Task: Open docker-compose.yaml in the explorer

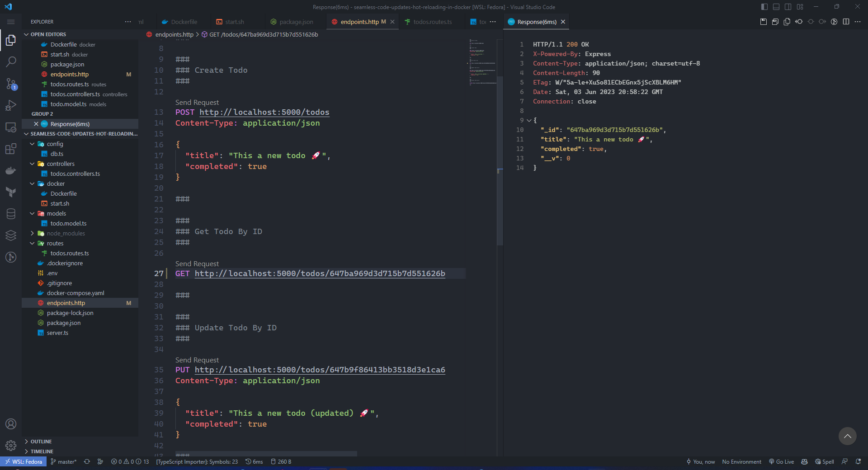Action: 75,293
